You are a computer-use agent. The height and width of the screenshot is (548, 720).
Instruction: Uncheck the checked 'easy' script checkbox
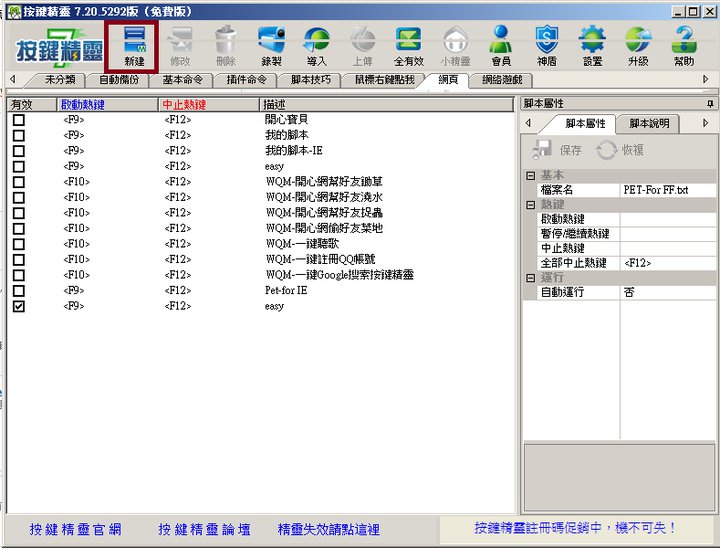click(19, 307)
